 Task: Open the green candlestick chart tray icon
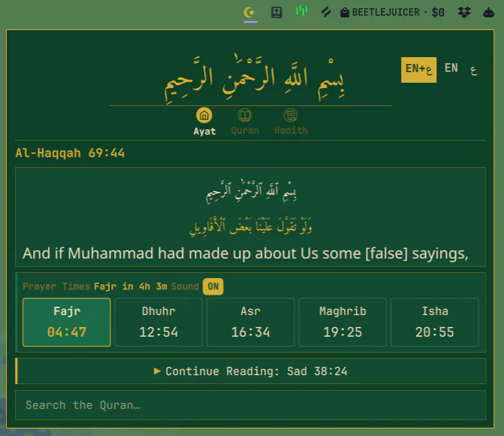[301, 11]
